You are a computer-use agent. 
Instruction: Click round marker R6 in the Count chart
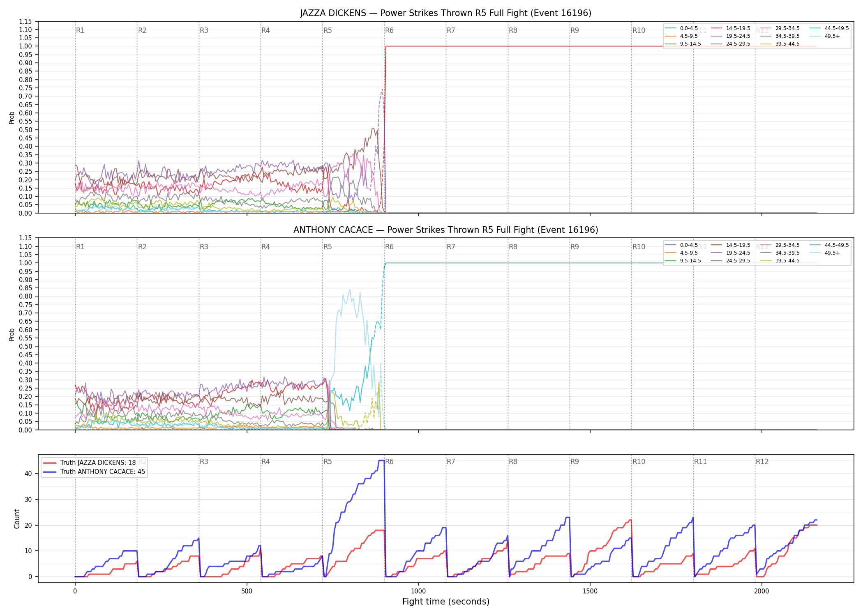pos(390,462)
